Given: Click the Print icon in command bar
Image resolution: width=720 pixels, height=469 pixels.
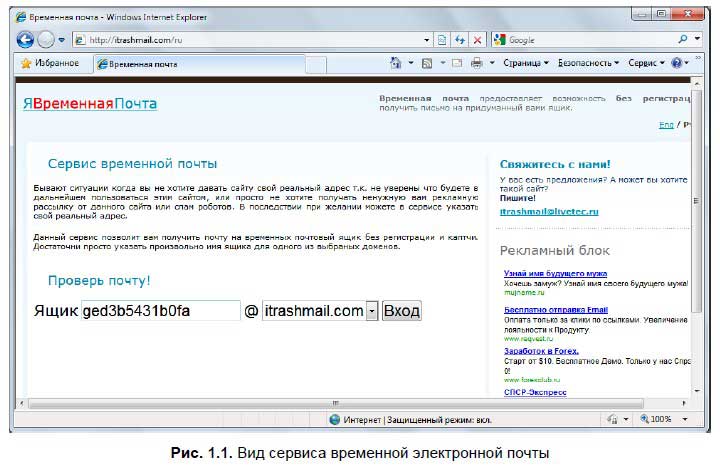Looking at the screenshot, I should coord(477,63).
